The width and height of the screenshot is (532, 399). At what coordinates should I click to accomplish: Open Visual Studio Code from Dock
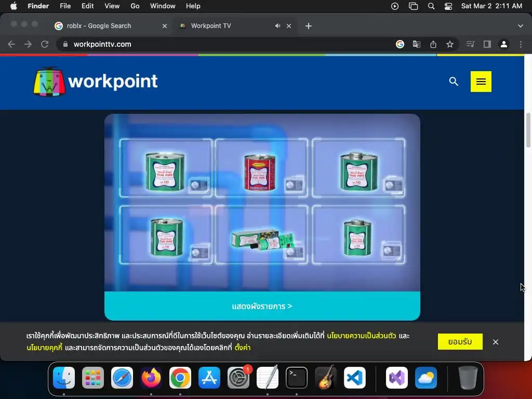355,378
